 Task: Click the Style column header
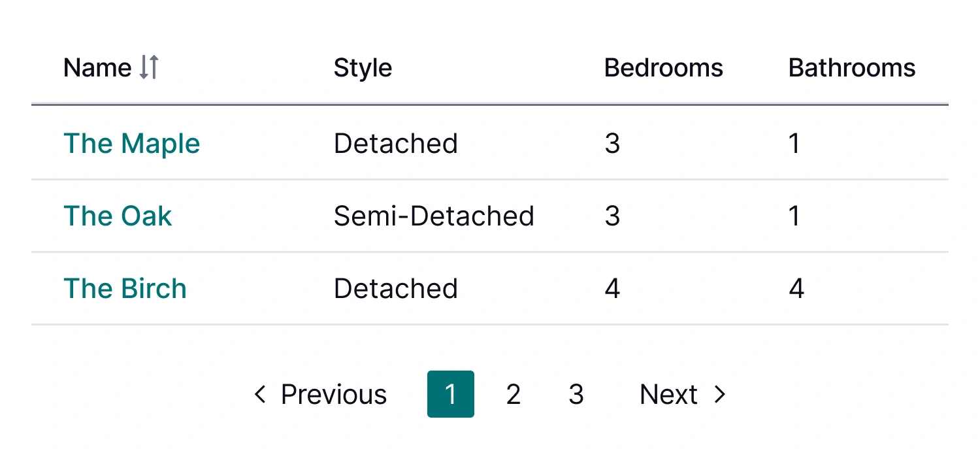pos(363,67)
